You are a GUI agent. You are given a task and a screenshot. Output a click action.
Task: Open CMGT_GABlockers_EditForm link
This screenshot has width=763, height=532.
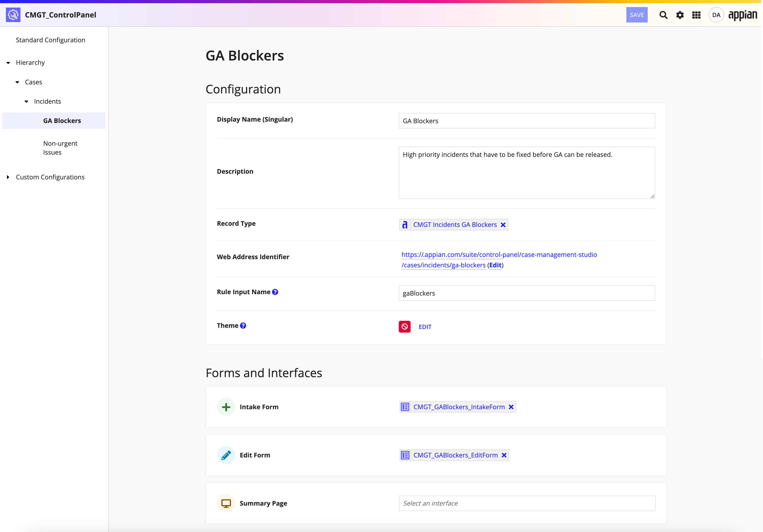tap(456, 455)
